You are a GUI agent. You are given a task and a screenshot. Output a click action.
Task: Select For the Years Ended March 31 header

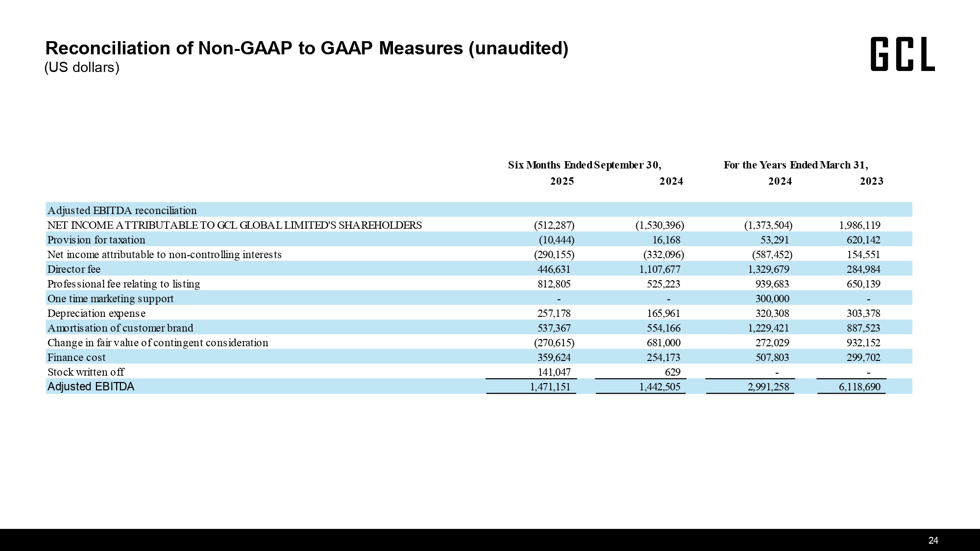(x=796, y=165)
